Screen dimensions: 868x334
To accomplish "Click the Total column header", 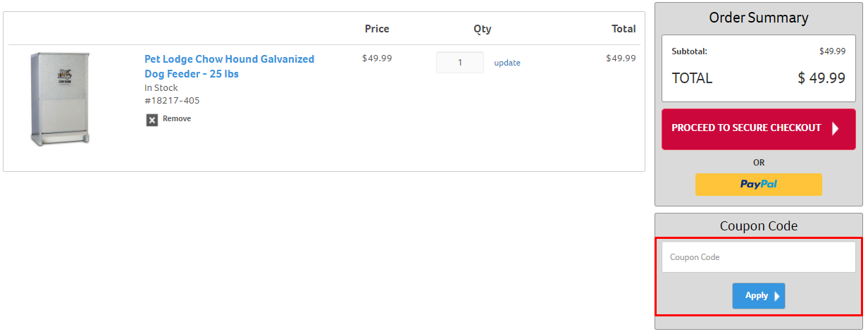I will click(x=624, y=29).
